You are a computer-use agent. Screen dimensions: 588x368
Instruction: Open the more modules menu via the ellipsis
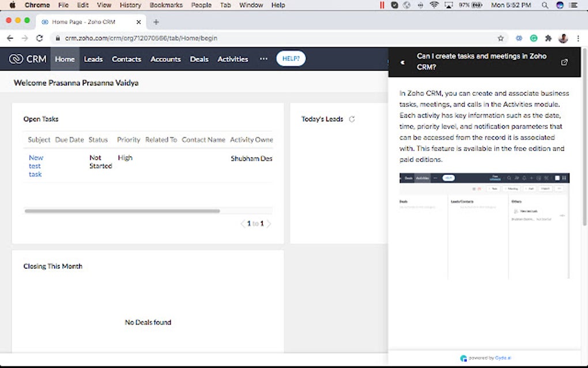tap(263, 58)
